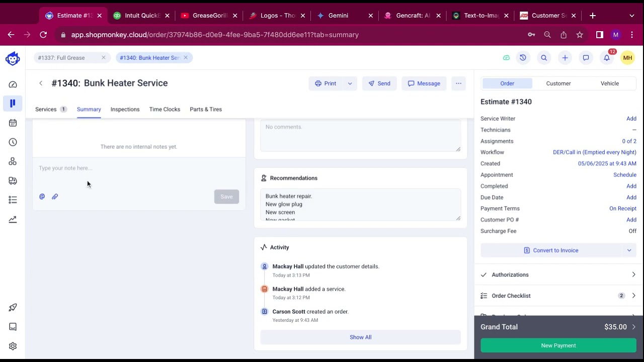Open Payment Terms On Receipt selector

point(623,209)
